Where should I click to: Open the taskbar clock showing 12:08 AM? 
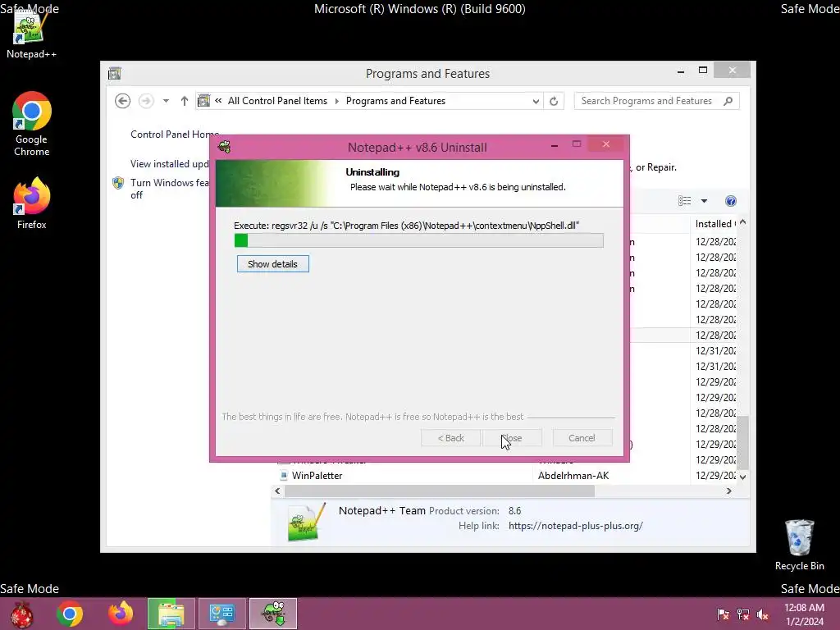(804, 614)
